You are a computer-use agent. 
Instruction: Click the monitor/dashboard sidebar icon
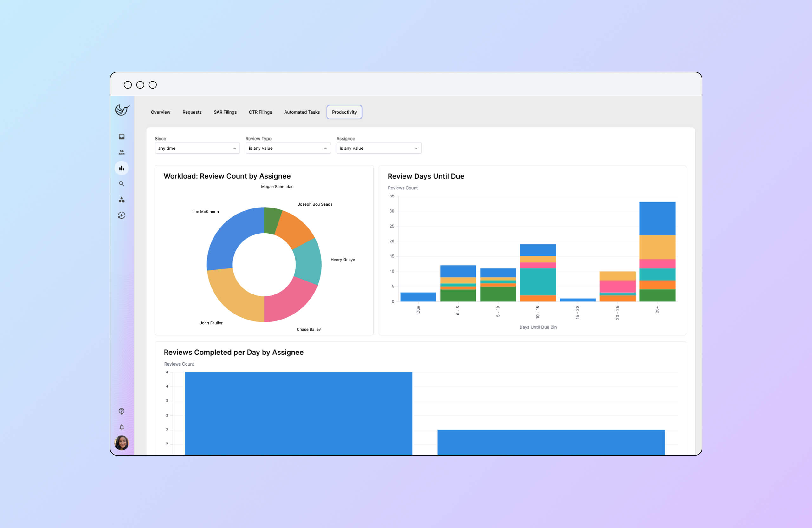pyautogui.click(x=123, y=137)
